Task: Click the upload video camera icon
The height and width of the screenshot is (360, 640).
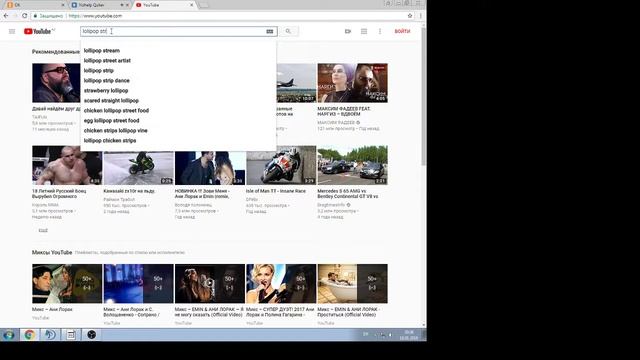Action: pyautogui.click(x=348, y=31)
